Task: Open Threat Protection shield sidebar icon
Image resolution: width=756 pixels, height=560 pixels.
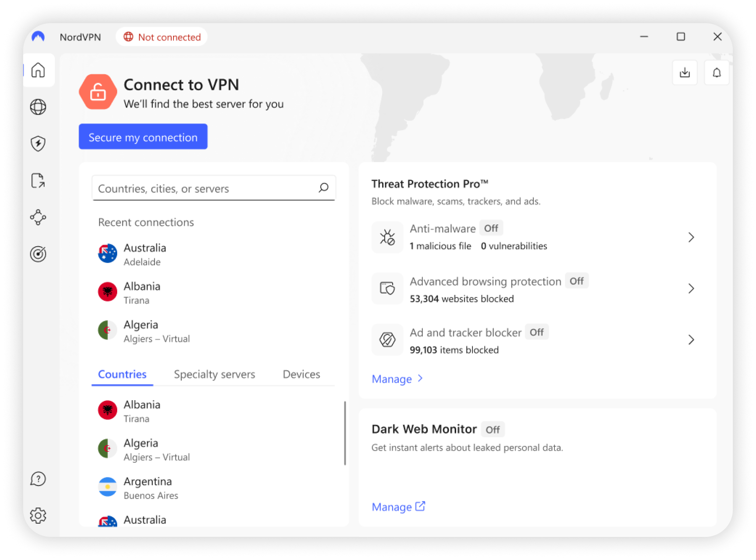Action: point(38,144)
